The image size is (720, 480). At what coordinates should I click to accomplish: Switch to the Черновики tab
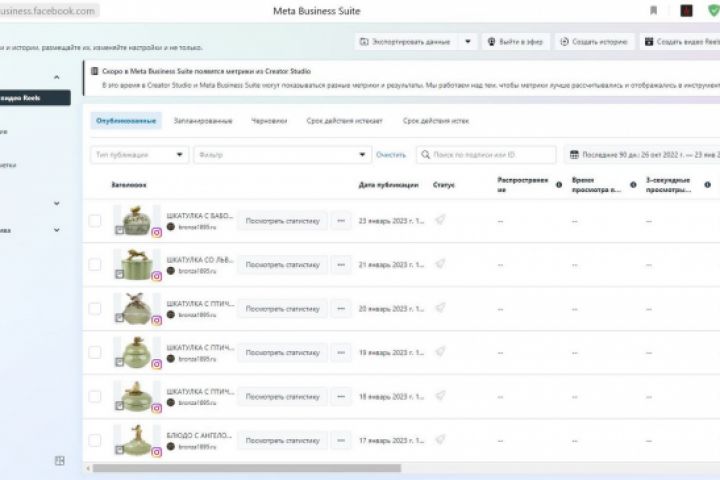tap(269, 121)
